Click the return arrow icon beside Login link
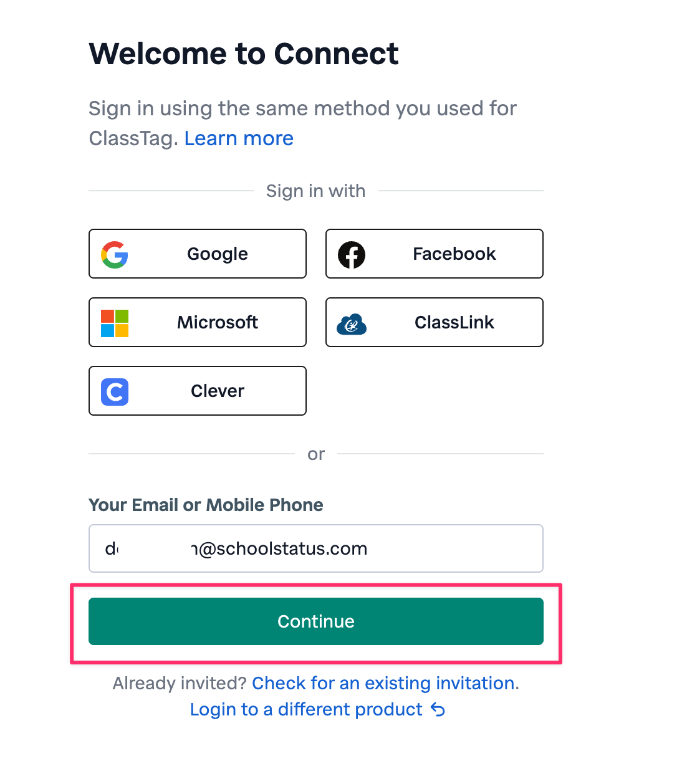Screen dimensions: 687x784 click(x=438, y=710)
